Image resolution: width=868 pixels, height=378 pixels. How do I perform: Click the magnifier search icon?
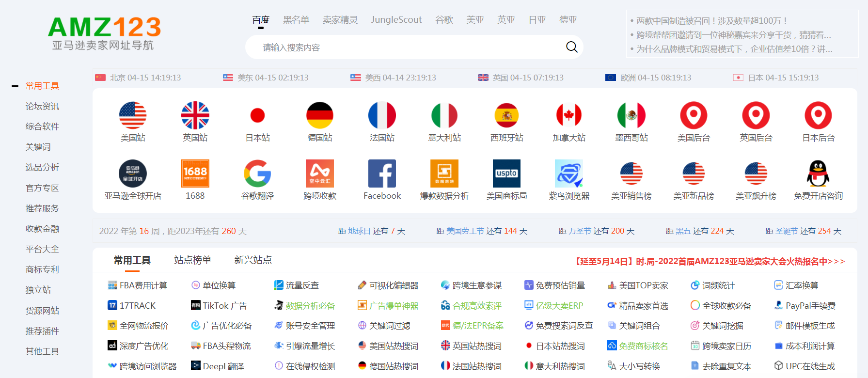click(x=572, y=47)
